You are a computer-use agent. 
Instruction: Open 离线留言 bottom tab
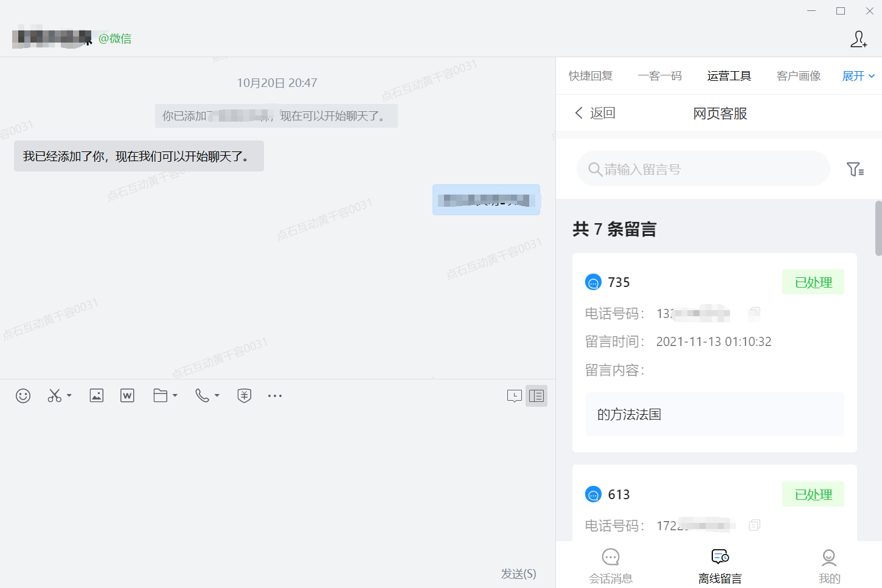(x=720, y=566)
